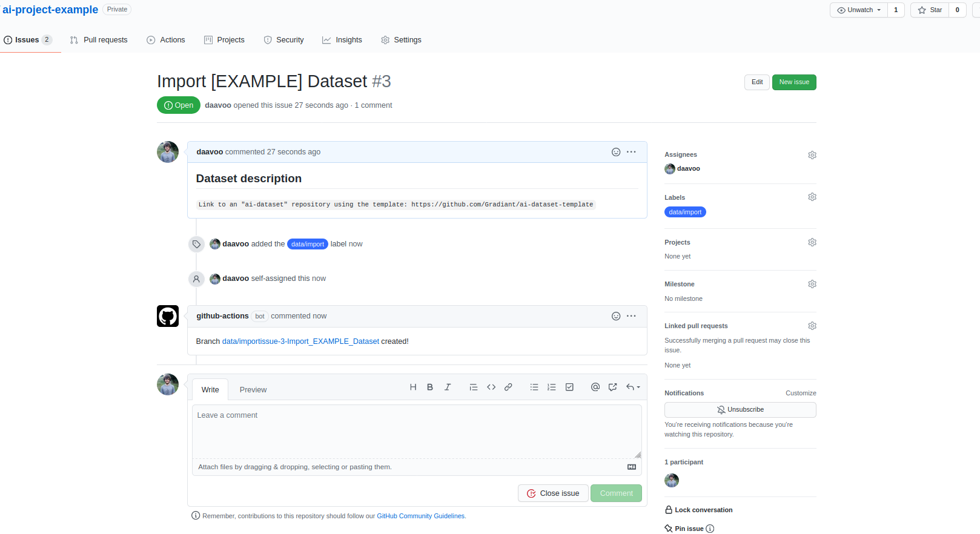Open the Projects sidebar gear settings

(812, 242)
